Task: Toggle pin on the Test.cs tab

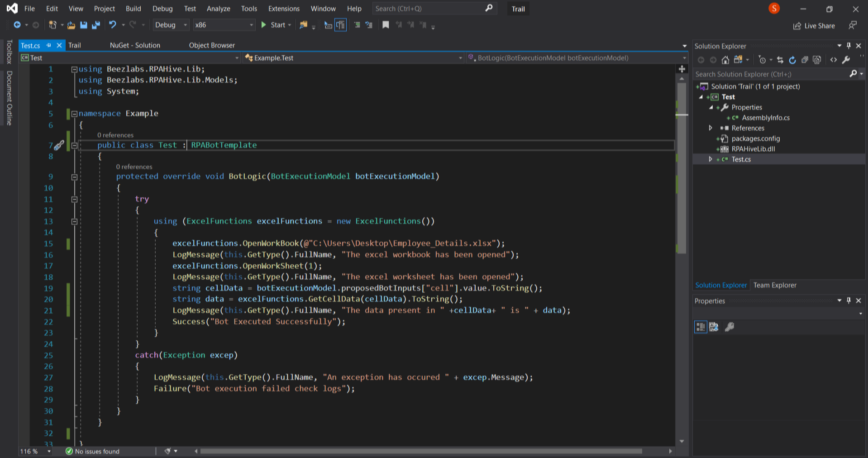Action: point(49,45)
